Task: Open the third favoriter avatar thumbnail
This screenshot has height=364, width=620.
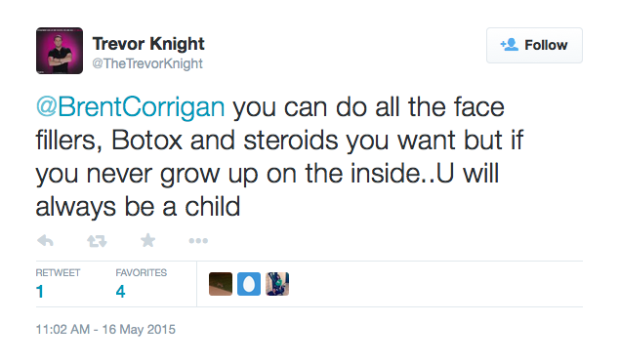Action: click(277, 284)
